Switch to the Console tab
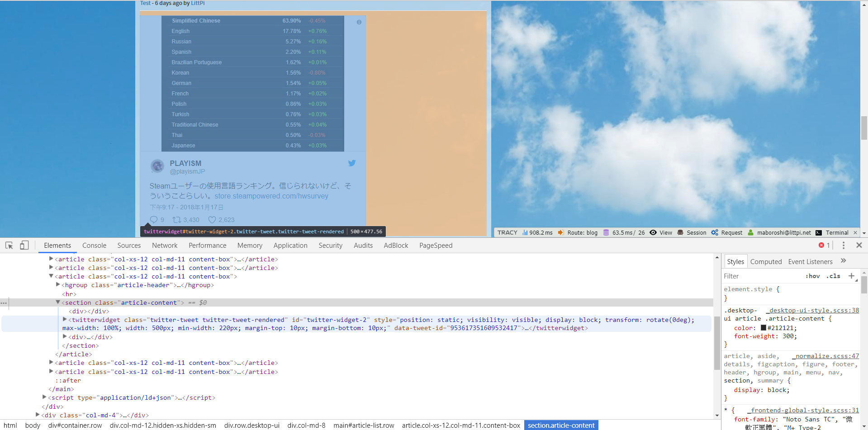 click(x=94, y=245)
